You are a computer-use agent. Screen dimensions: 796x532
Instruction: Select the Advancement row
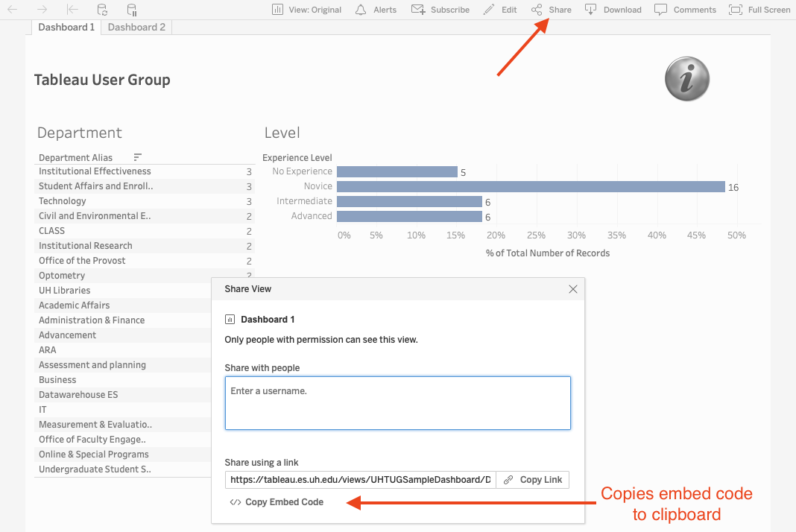tap(123, 335)
